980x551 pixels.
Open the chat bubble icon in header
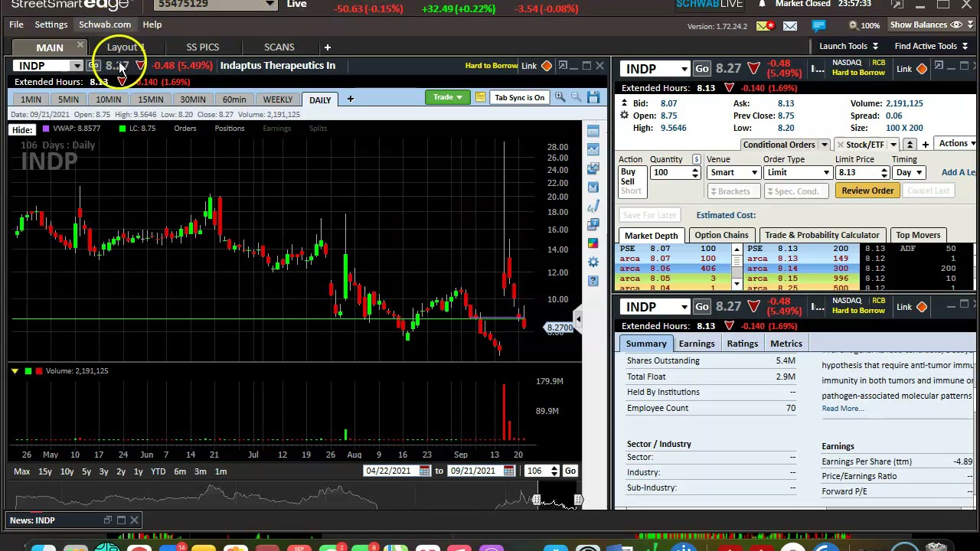pos(819,26)
